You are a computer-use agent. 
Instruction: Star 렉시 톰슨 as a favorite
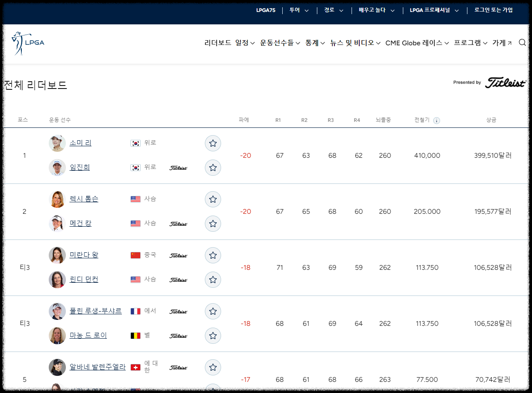point(213,199)
